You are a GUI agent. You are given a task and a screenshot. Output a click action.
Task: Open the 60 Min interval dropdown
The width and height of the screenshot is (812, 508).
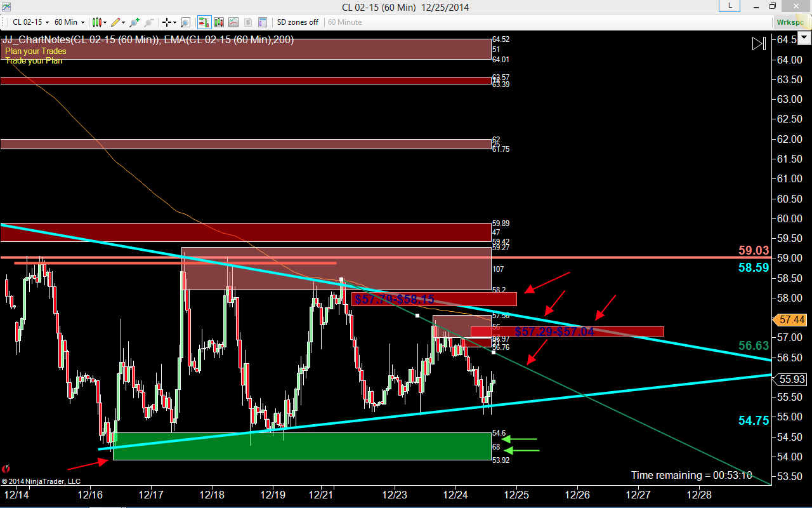coord(69,22)
